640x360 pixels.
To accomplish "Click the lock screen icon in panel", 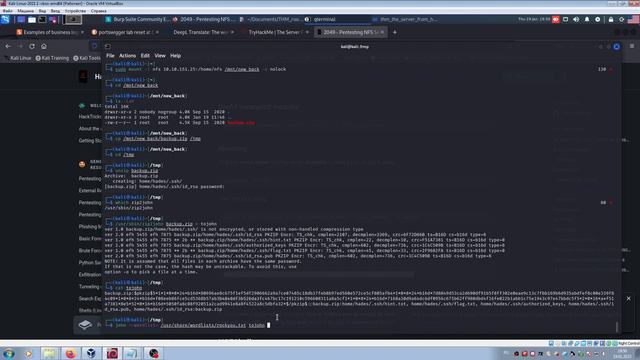I will (611, 19).
